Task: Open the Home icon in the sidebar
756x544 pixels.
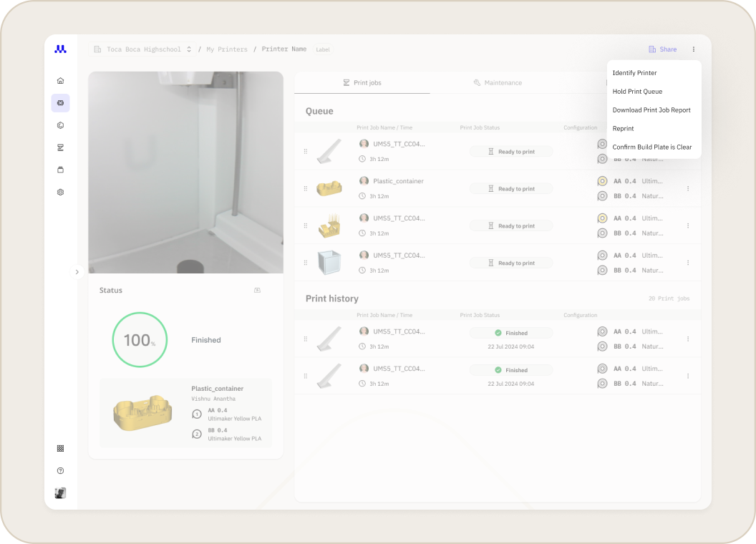Action: pyautogui.click(x=60, y=81)
